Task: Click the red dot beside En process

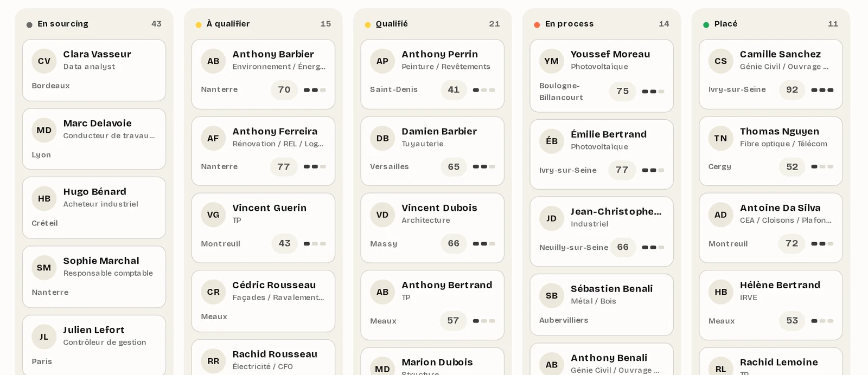Action: (537, 25)
